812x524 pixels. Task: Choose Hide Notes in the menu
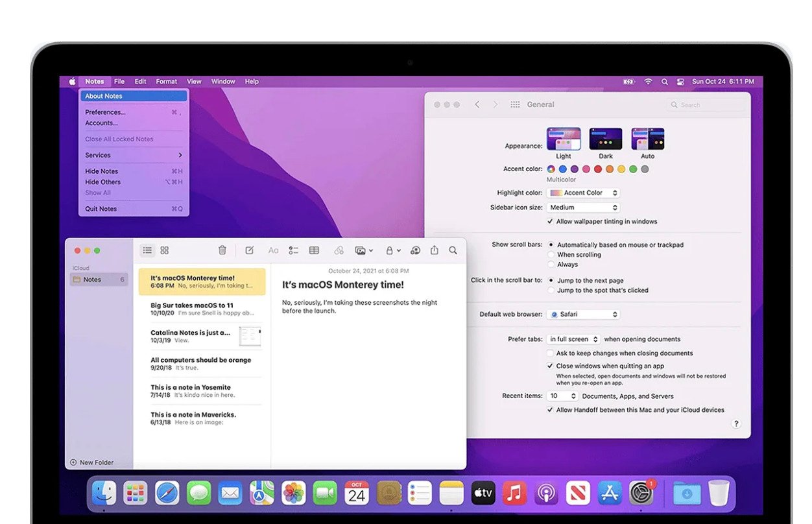click(134, 171)
